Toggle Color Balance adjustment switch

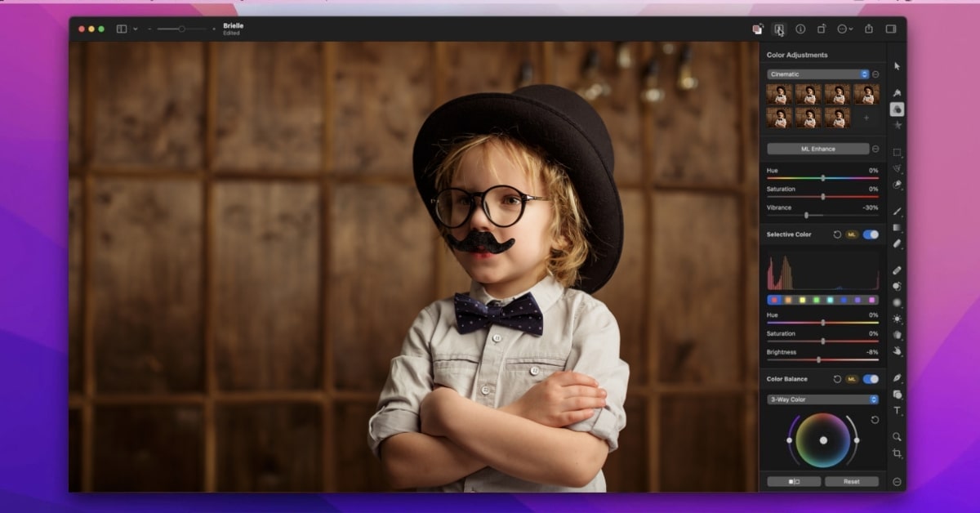pos(871,379)
